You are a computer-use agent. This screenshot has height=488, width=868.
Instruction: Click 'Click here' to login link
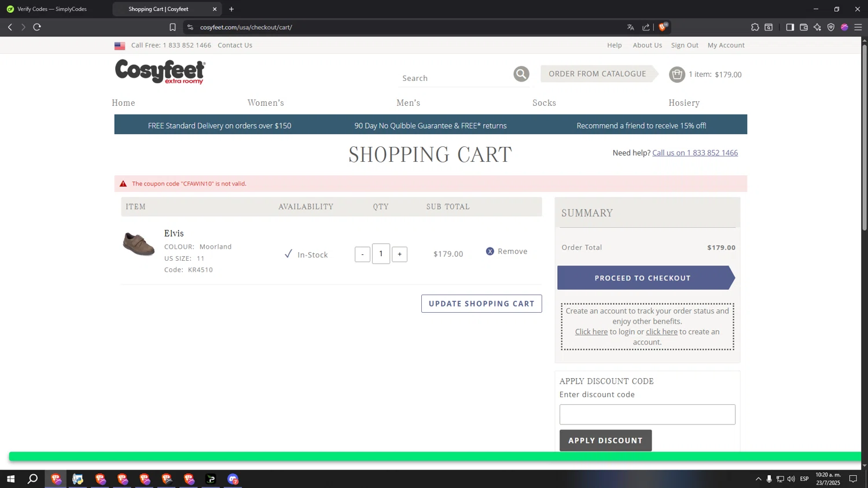[x=591, y=332]
